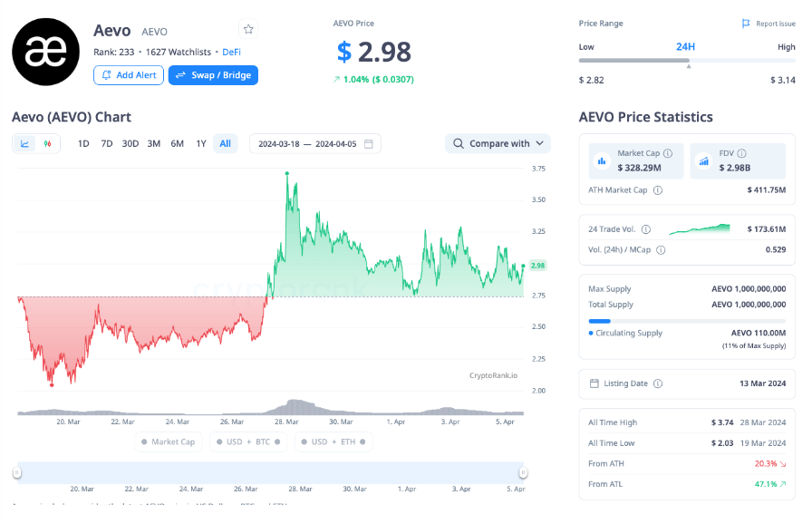Screen dimensions: 812x524
Task: Click the $ 3.74 All Time High value
Action: [722, 422]
